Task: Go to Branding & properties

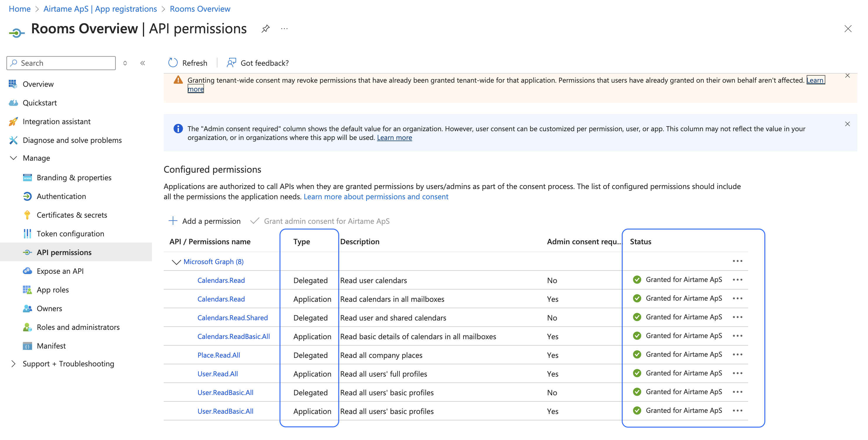Action: (x=74, y=178)
